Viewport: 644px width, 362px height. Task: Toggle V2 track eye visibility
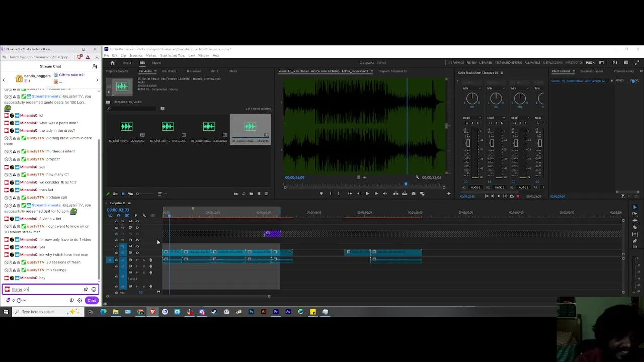(137, 246)
